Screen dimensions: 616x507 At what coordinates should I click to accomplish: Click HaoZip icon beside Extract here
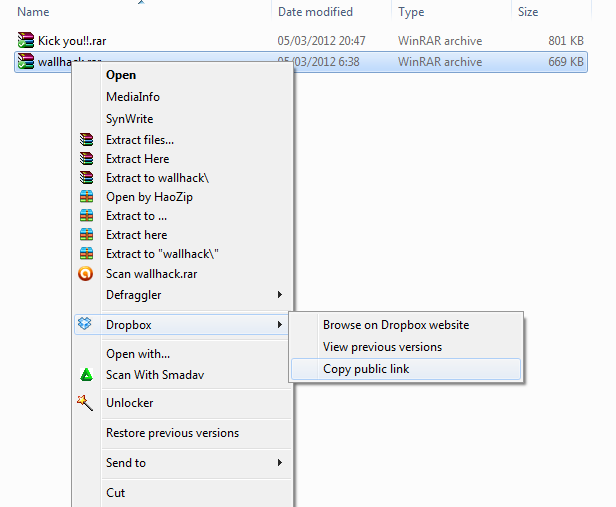(x=86, y=234)
